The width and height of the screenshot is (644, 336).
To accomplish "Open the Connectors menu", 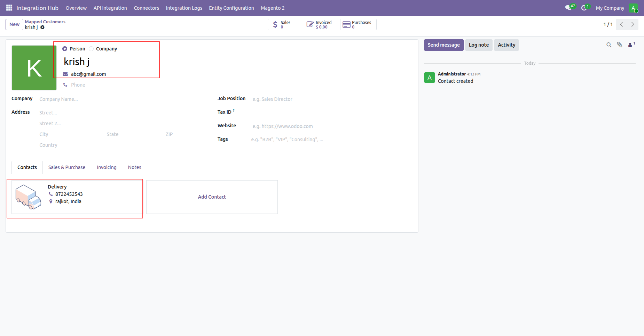I will [147, 8].
